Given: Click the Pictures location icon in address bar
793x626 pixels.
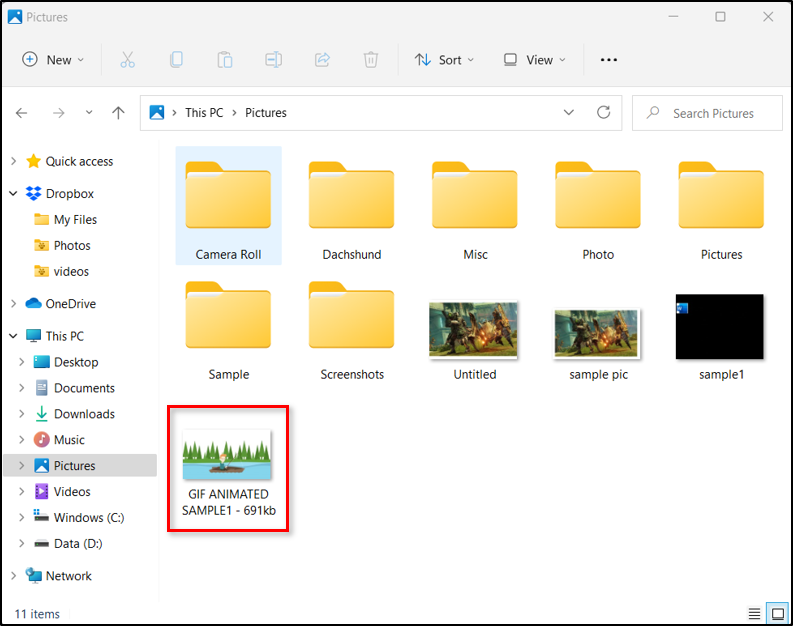Looking at the screenshot, I should (157, 112).
